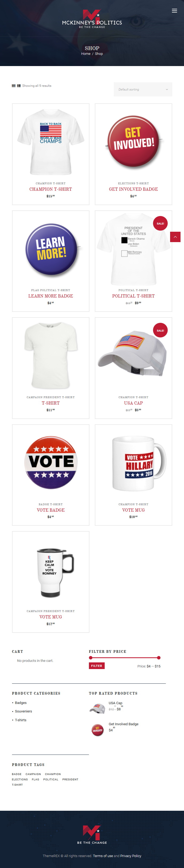Open the Privacy Policy link

coord(131,855)
